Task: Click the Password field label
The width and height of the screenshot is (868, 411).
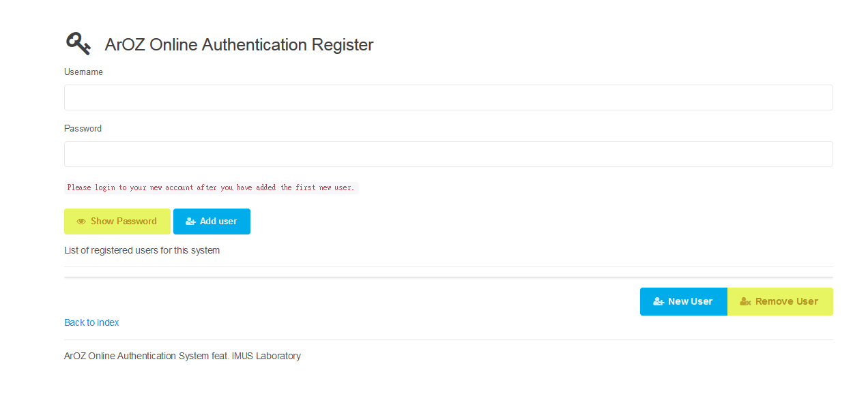Action: [x=83, y=129]
